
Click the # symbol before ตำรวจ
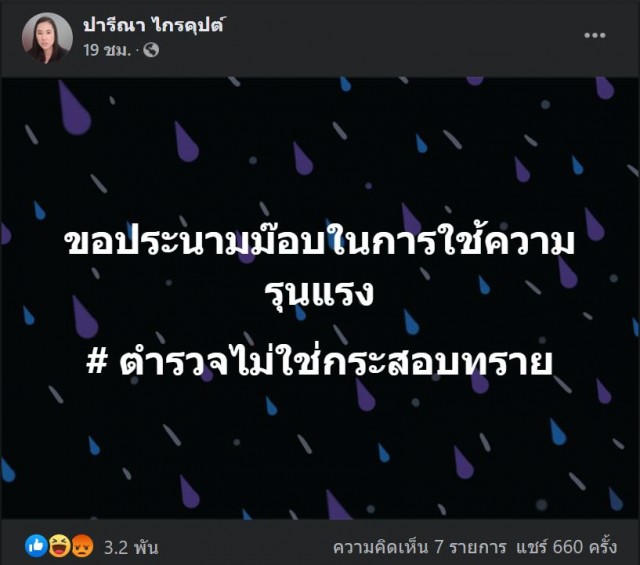97,363
